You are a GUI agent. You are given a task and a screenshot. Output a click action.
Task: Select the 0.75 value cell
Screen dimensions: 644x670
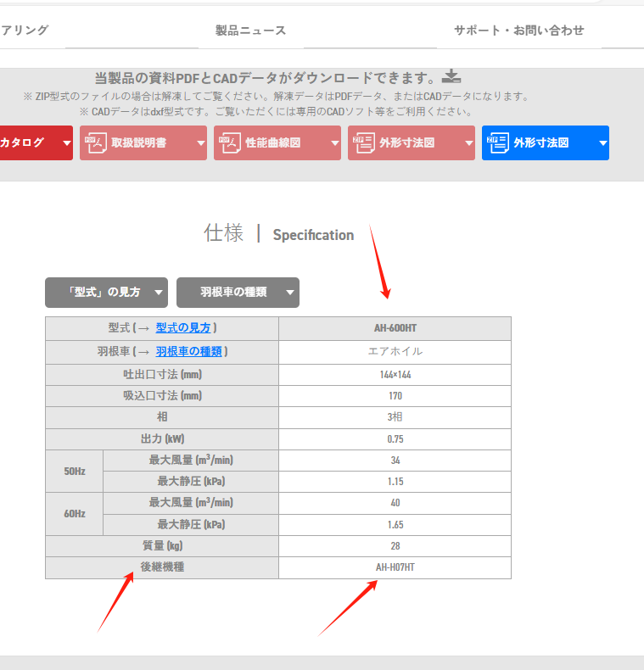click(x=395, y=439)
